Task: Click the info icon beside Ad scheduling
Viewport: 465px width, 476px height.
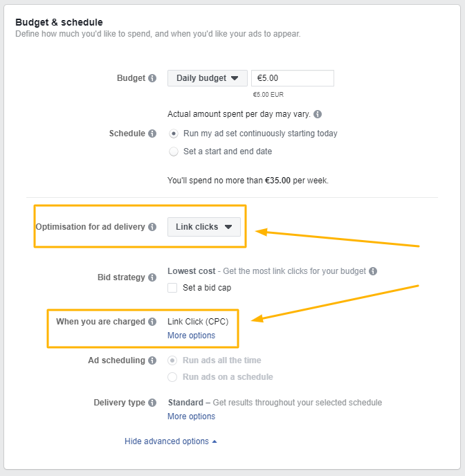Action: pos(152,360)
